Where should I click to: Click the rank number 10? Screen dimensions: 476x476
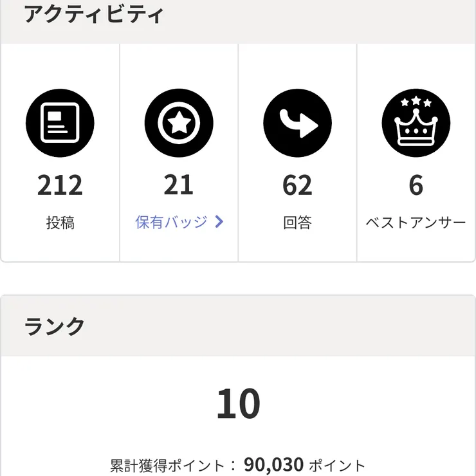pyautogui.click(x=238, y=405)
